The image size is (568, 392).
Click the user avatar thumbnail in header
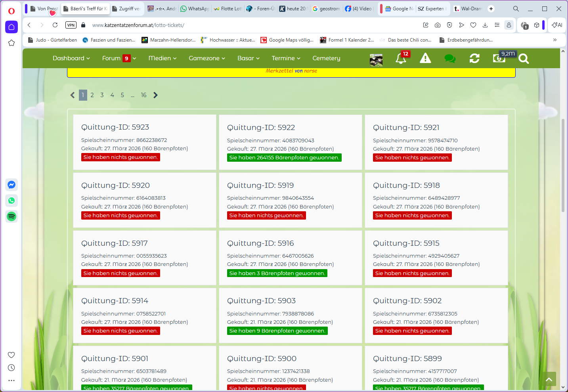376,59
